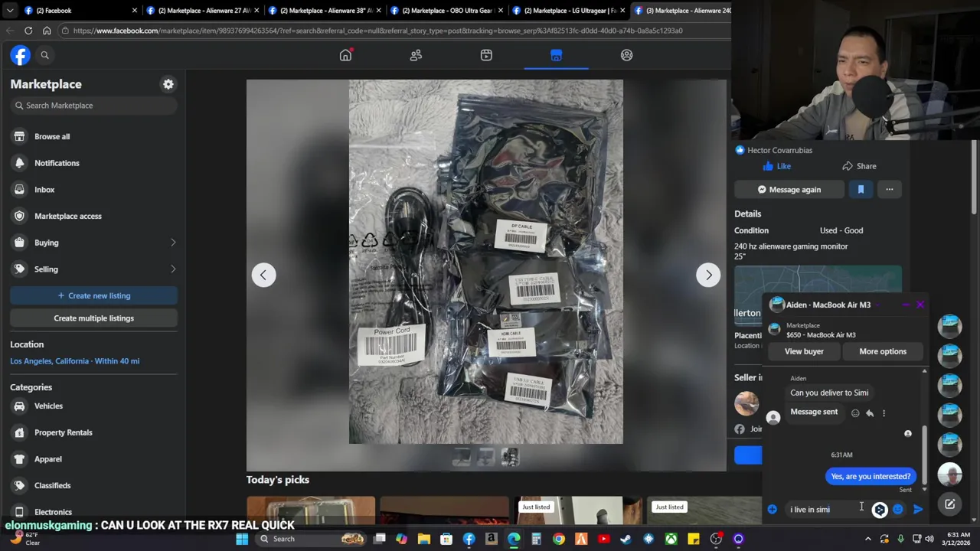Open bottom chat head with man's photo
980x551 pixels.
[x=949, y=475]
